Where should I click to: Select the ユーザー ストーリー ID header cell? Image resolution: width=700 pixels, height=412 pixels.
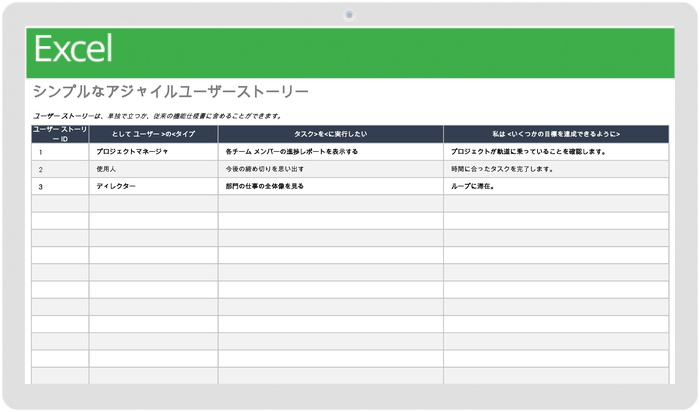tap(60, 134)
